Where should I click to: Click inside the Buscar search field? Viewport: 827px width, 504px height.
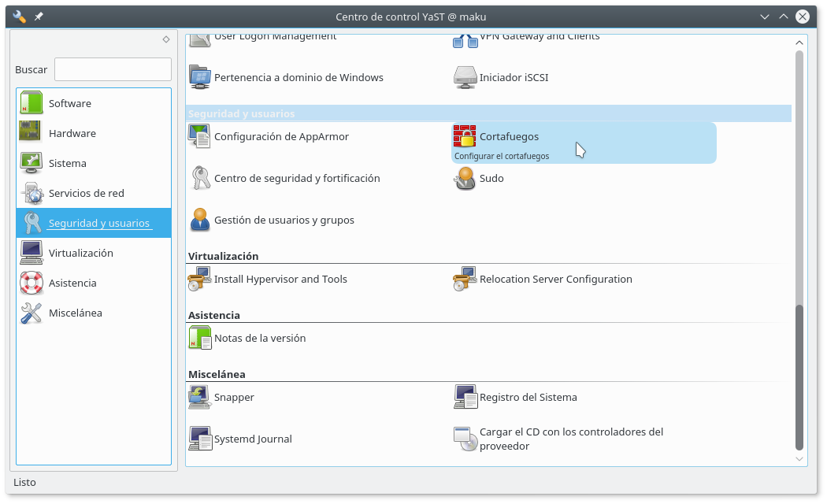click(x=112, y=69)
